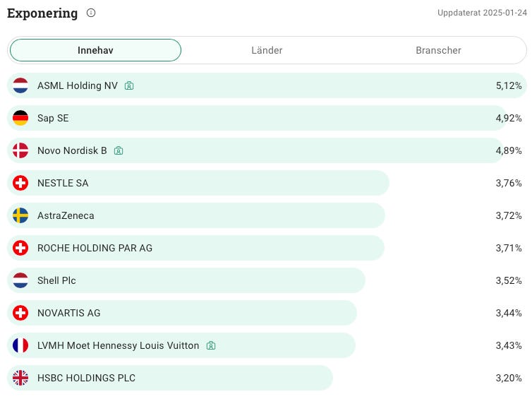
Task: Open the Novo Nordisk B holding
Action: click(x=267, y=150)
